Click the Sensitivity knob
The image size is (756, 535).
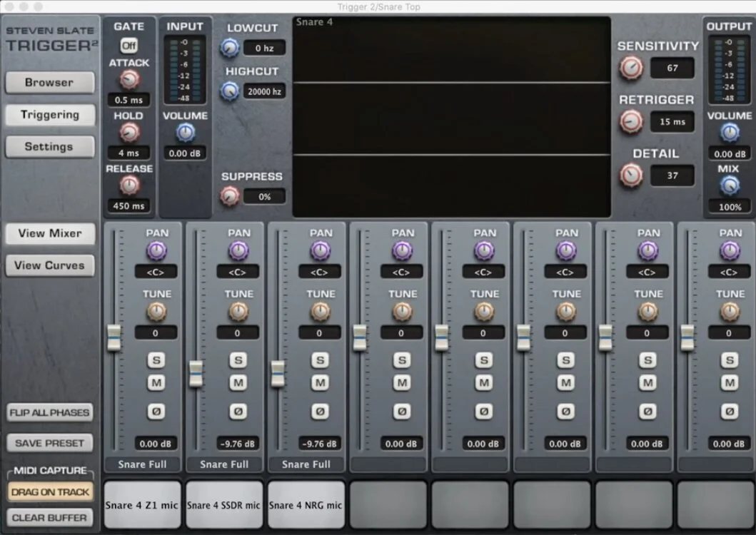point(631,68)
